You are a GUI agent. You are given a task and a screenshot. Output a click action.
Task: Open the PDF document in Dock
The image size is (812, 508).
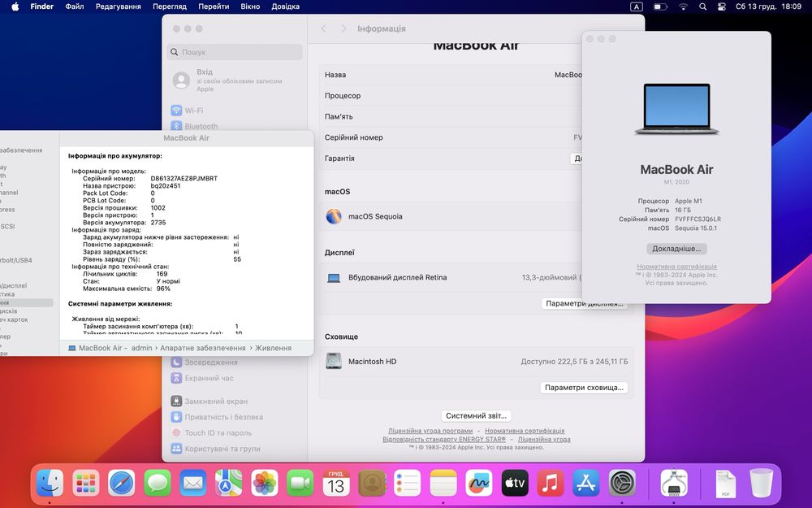[x=725, y=483]
